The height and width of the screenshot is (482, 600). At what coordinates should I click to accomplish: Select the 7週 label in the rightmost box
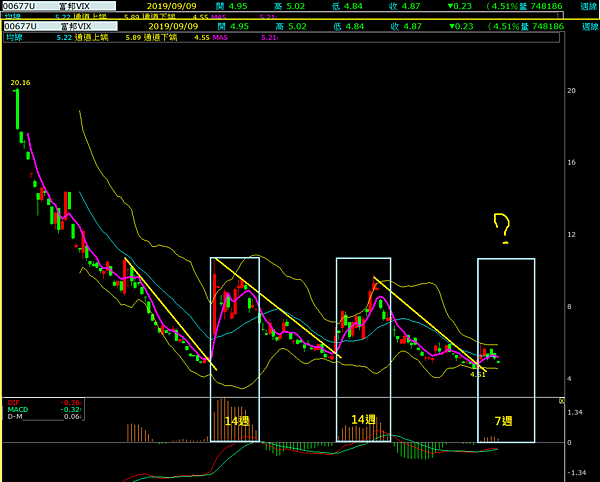pos(504,421)
